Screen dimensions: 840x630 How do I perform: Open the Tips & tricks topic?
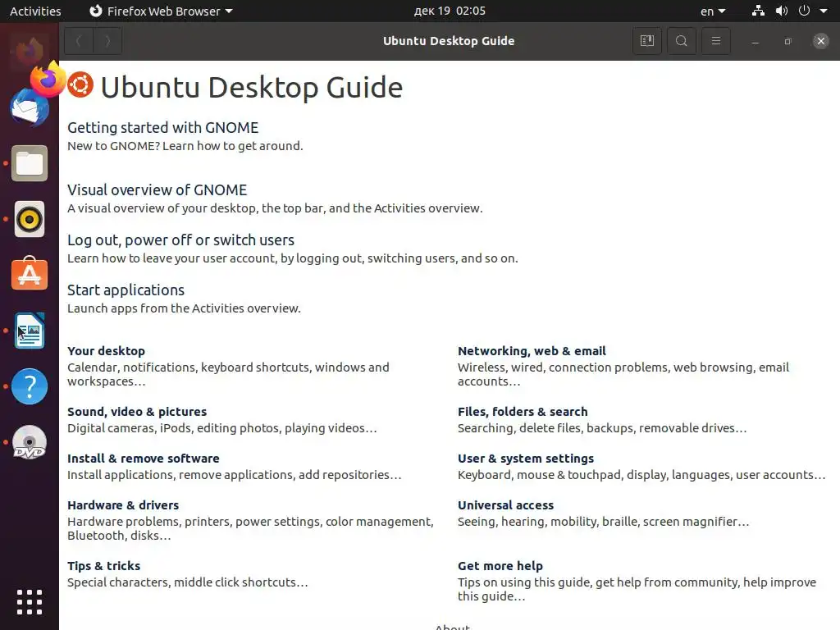click(x=103, y=566)
